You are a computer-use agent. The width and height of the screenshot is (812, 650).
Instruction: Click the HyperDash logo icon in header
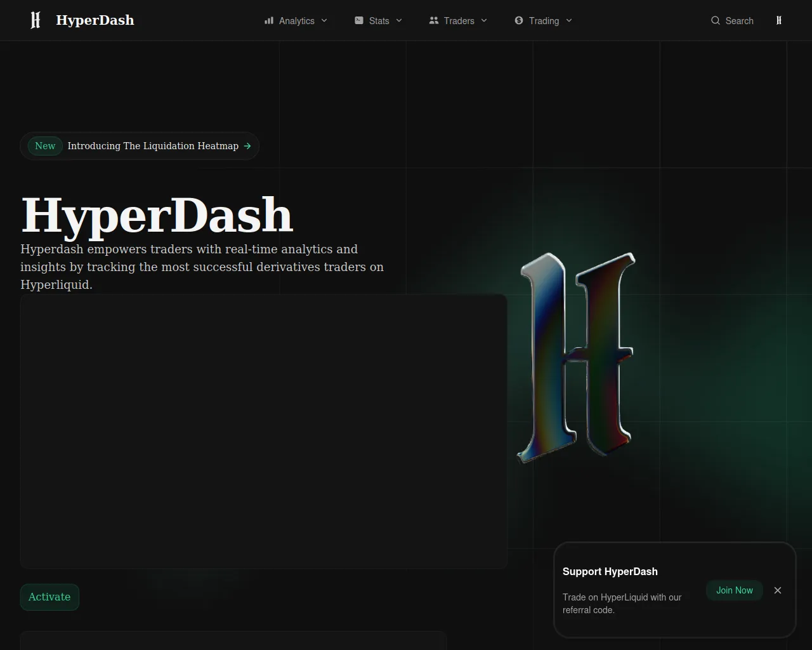[36, 20]
